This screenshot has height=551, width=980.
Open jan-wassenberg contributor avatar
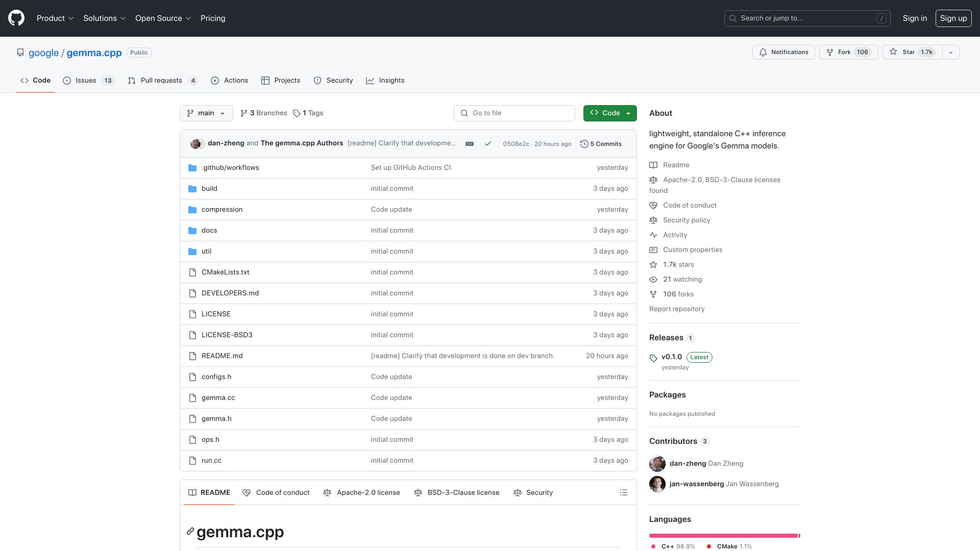(x=657, y=484)
